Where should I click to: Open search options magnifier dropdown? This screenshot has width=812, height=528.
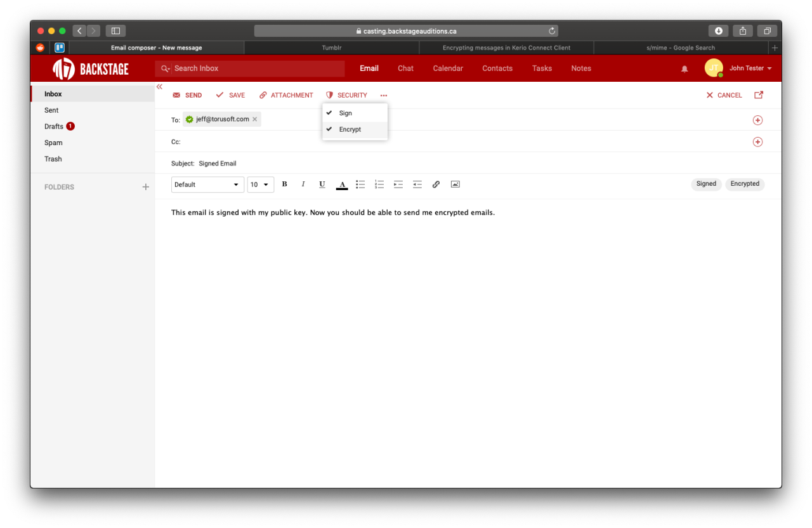165,68
